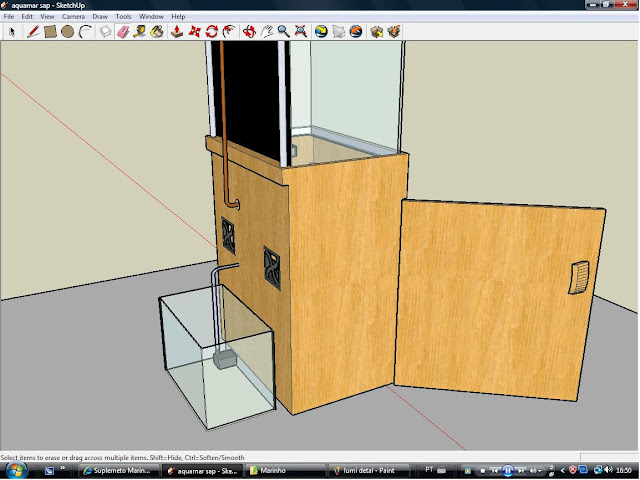Click taskbar media player previous track

click(495, 471)
